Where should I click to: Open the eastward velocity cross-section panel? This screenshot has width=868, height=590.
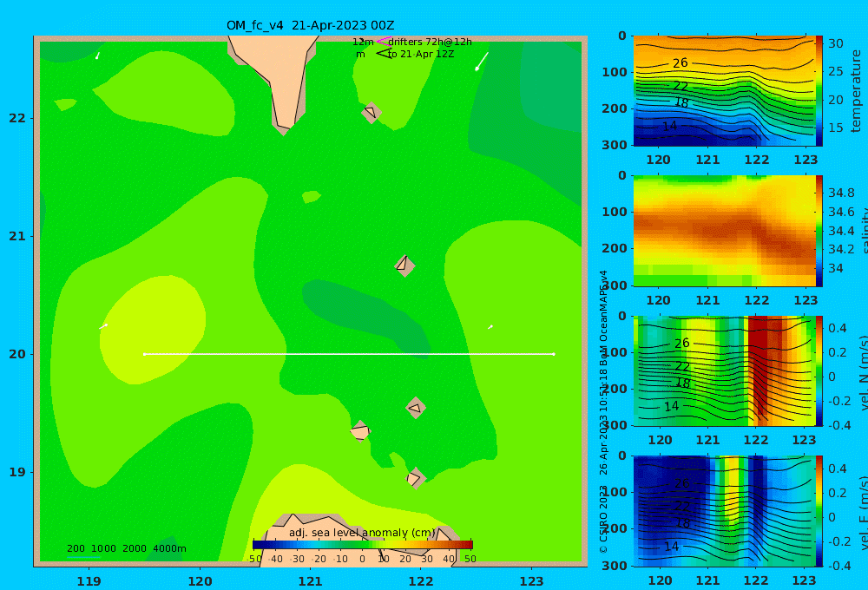tap(724, 511)
